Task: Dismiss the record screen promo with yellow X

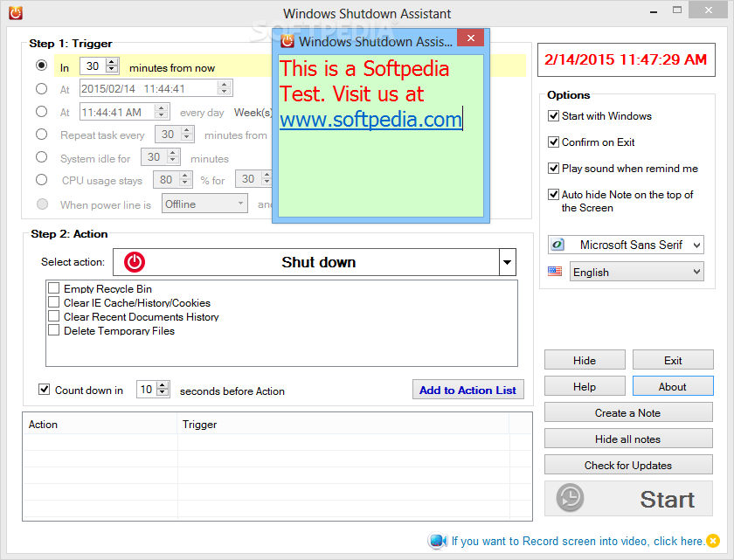Action: (x=713, y=541)
